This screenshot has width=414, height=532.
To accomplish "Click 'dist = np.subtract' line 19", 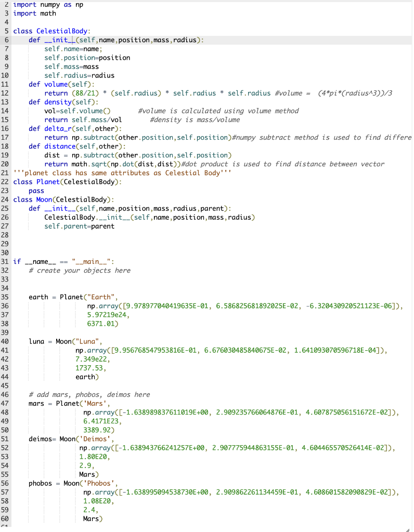I will (137, 155).
